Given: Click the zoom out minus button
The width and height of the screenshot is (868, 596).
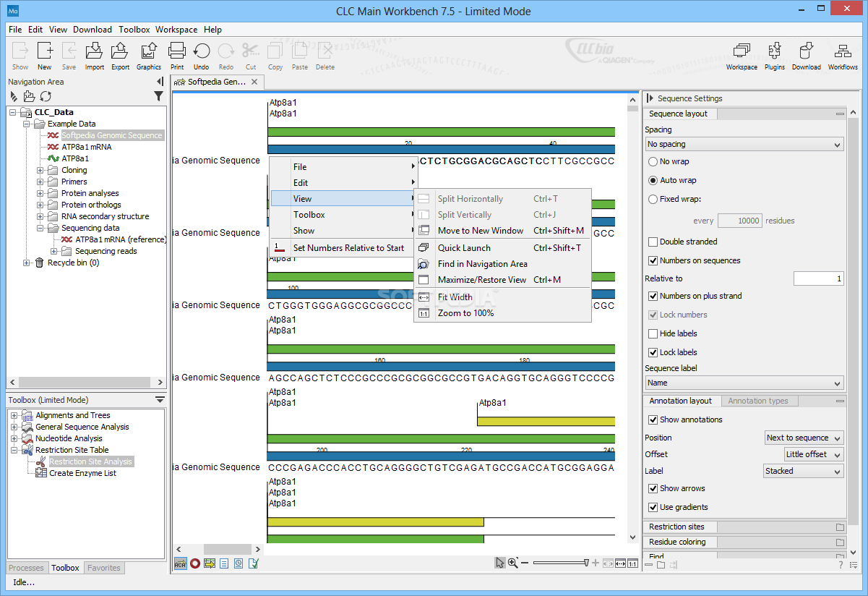Looking at the screenshot, I should tap(525, 563).
